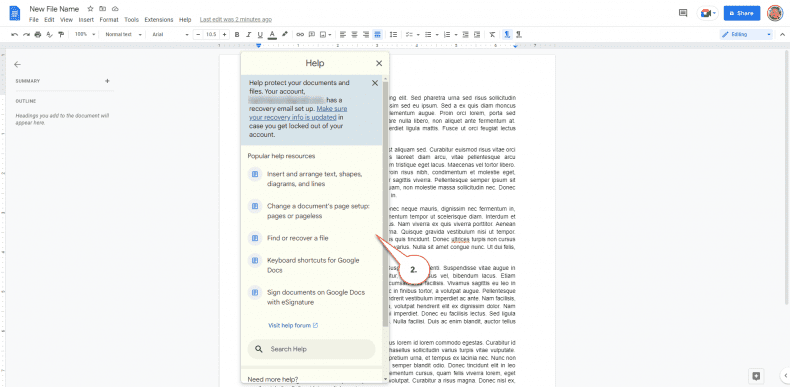Open the numbered list dropdown arrow
This screenshot has height=387, width=790.
click(x=455, y=35)
